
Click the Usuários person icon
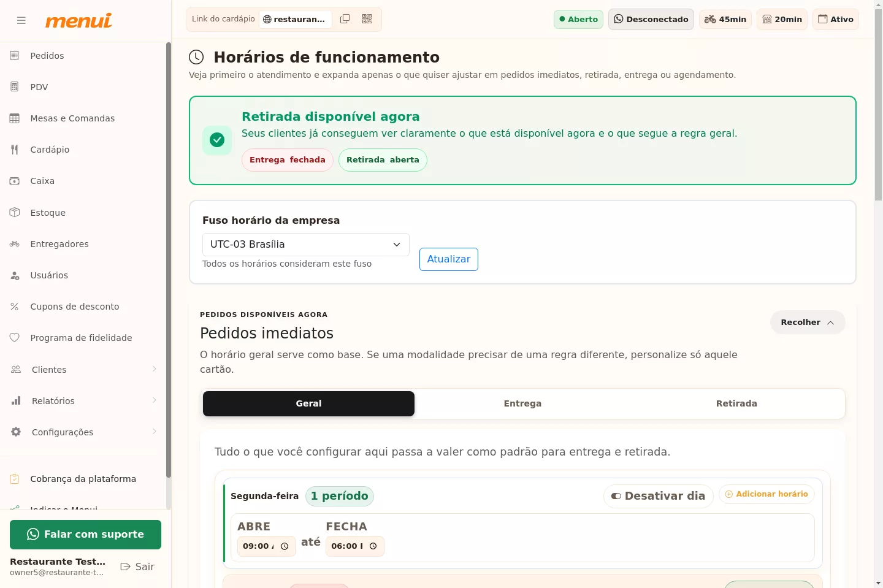click(15, 275)
